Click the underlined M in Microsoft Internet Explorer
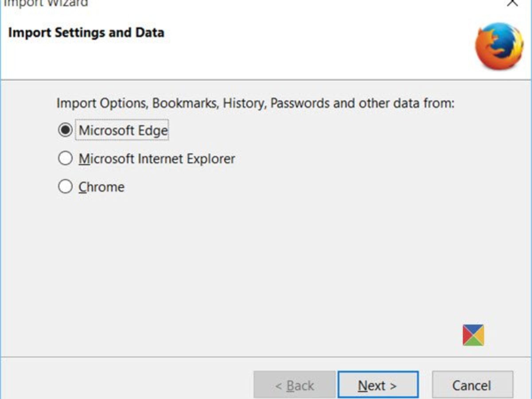The image size is (532, 399). (x=83, y=159)
